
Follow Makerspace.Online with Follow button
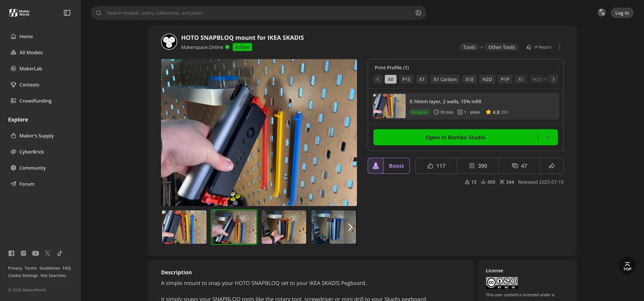point(242,47)
